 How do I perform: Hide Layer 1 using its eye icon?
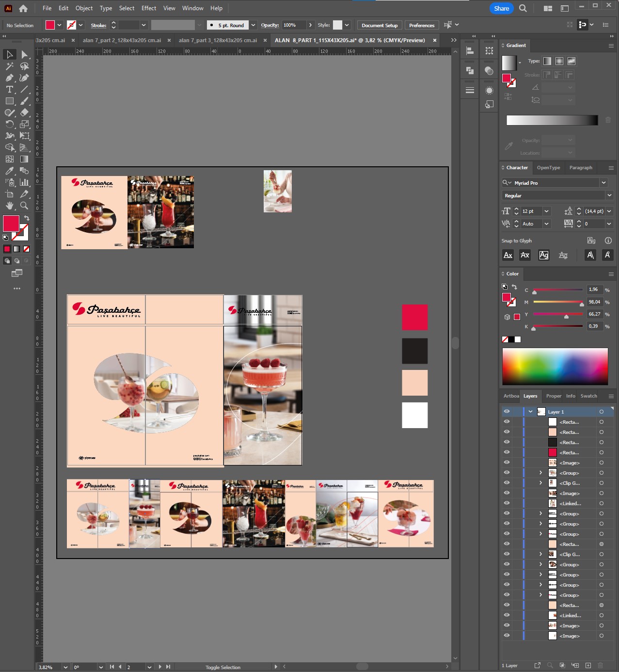(507, 412)
